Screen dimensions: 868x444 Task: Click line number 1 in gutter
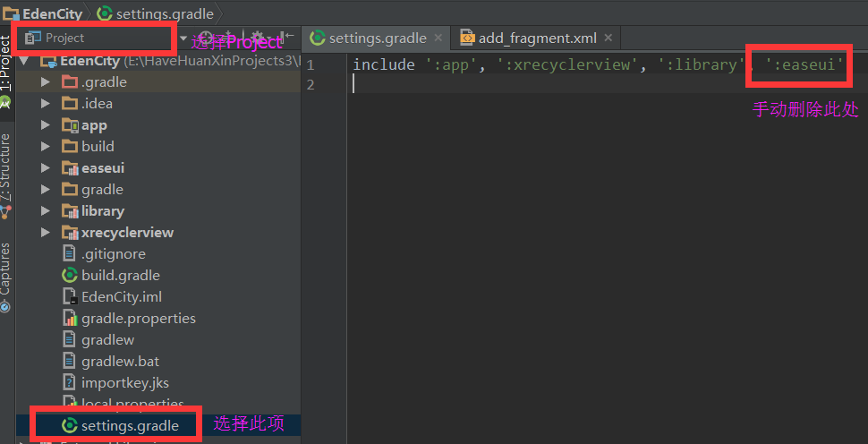pyautogui.click(x=310, y=65)
